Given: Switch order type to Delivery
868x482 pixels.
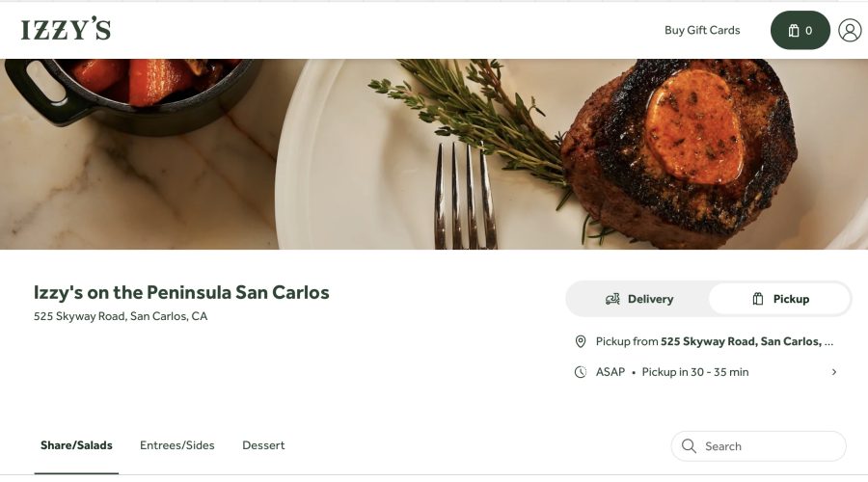Looking at the screenshot, I should pos(638,299).
